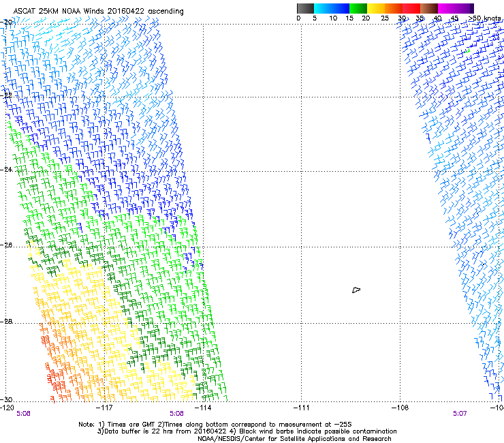
Task: Click the '>50 knots' legend label
Action: 484,18
